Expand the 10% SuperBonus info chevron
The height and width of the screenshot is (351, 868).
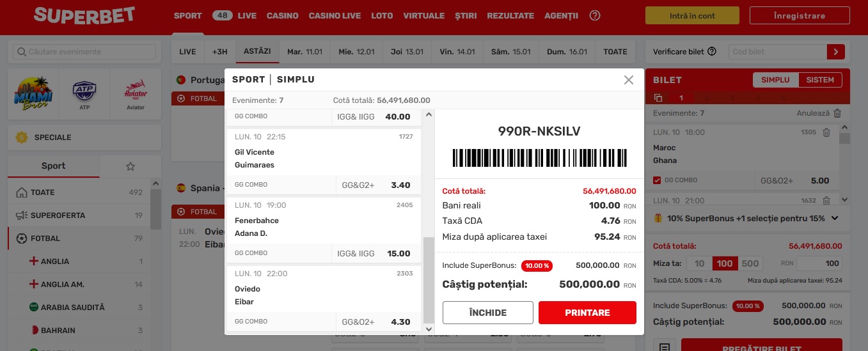click(835, 218)
